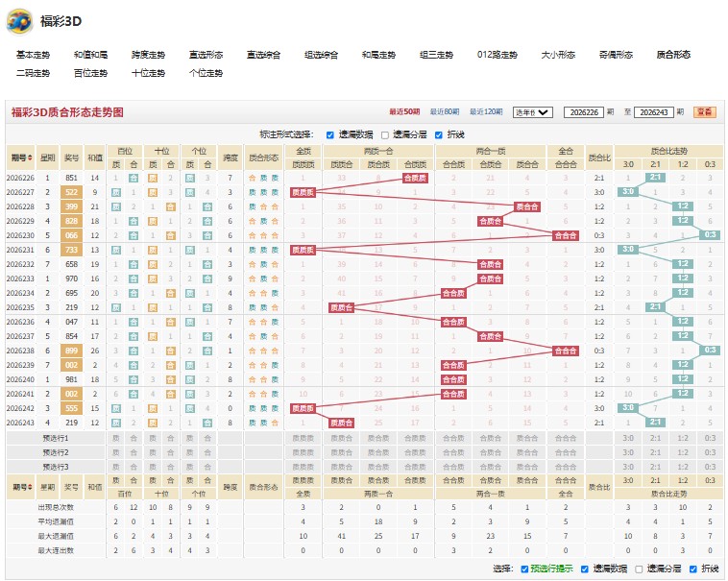The height and width of the screenshot is (581, 728).
Task: Open the 和值和尾 navigation link
Action: tap(90, 55)
